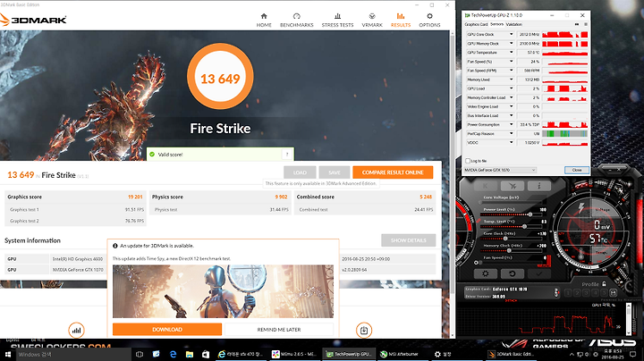The height and width of the screenshot is (361, 644).
Task: Expand the Memory Used sensor dropdown
Action: (x=512, y=80)
